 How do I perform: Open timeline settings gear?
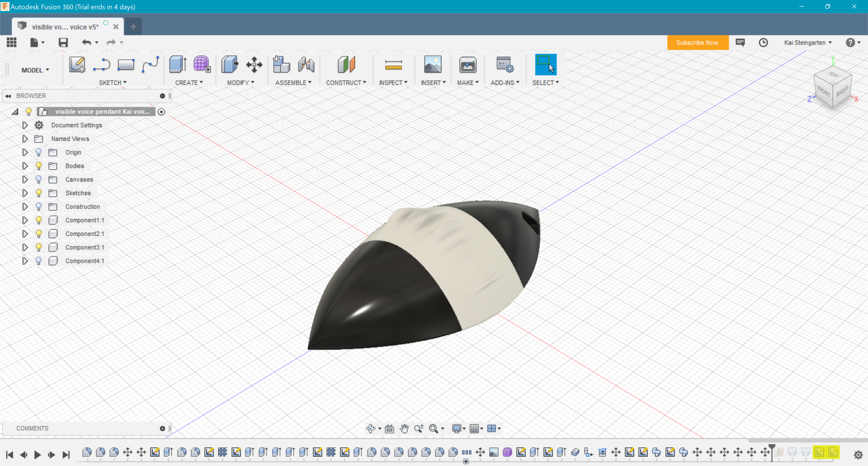pos(858,455)
